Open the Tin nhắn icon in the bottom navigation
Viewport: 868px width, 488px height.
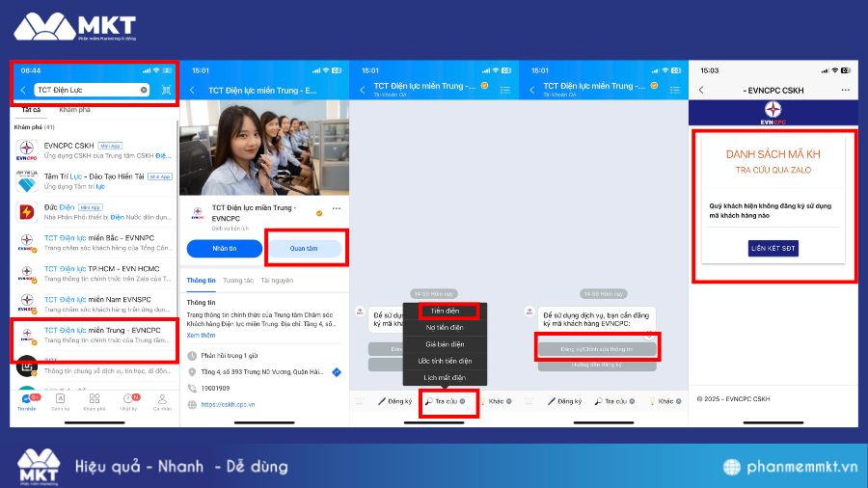[x=27, y=402]
